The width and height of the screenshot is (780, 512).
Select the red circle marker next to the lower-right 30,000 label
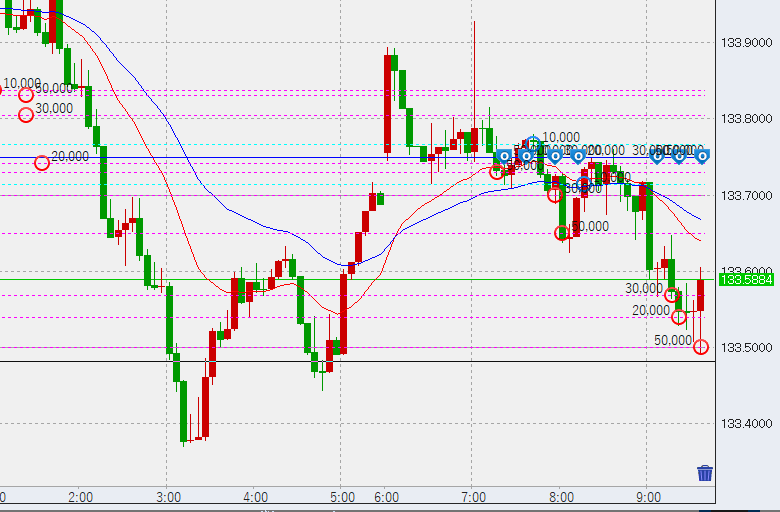point(672,295)
